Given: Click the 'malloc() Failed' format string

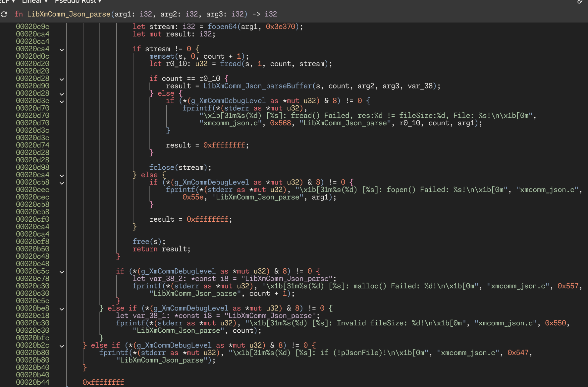Looking at the screenshot, I should tap(370, 286).
